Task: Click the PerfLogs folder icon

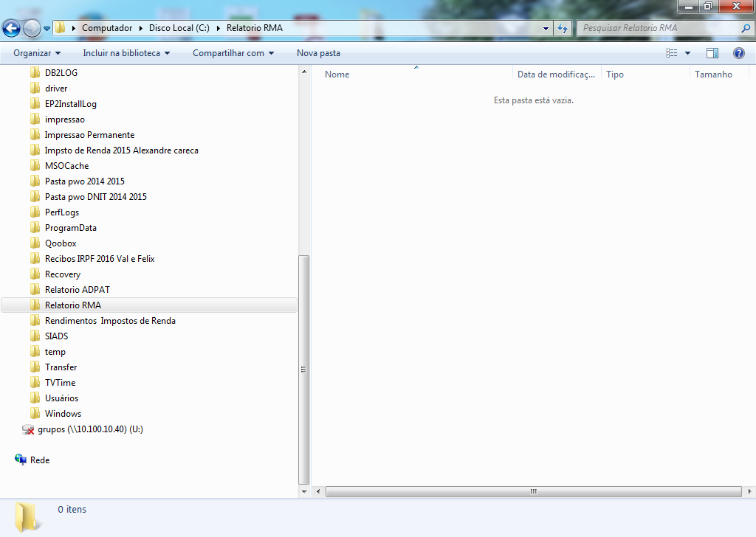Action: [35, 212]
